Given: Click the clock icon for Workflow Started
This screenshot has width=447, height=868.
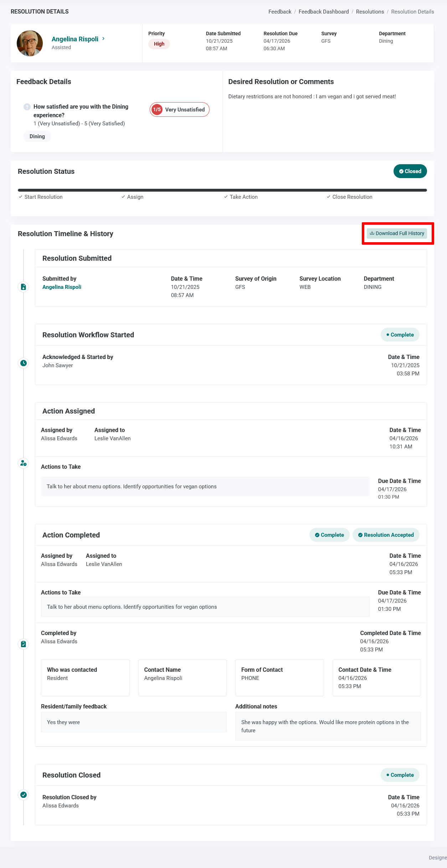Looking at the screenshot, I should tap(24, 363).
